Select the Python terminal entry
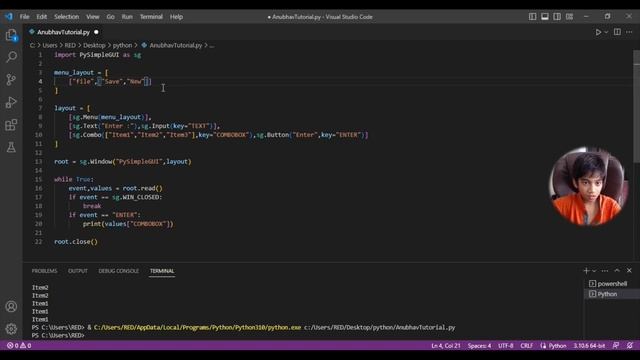The width and height of the screenshot is (640, 360). (612, 294)
